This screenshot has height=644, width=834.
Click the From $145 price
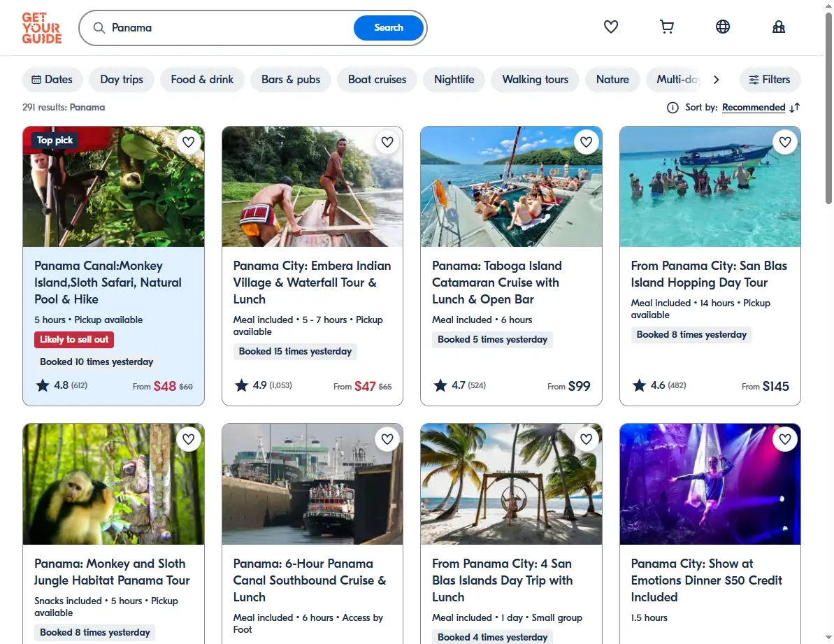click(x=765, y=387)
